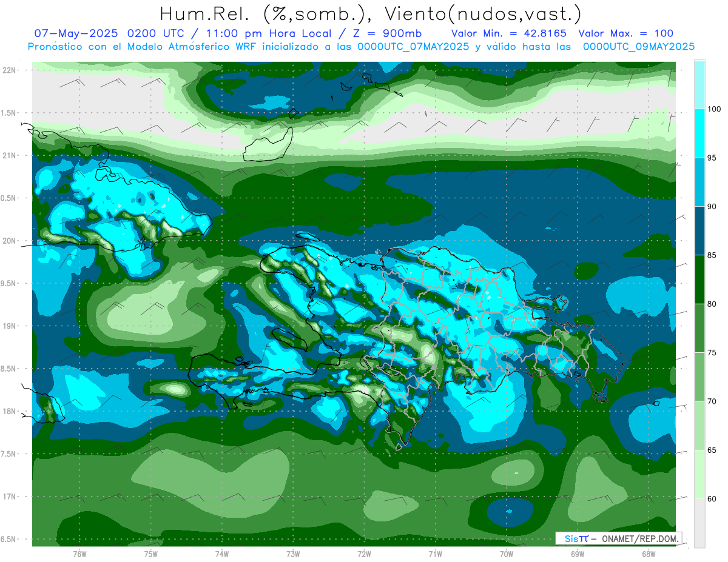Click the '22N' latitude label
This screenshot has width=728, height=562.
9,70
